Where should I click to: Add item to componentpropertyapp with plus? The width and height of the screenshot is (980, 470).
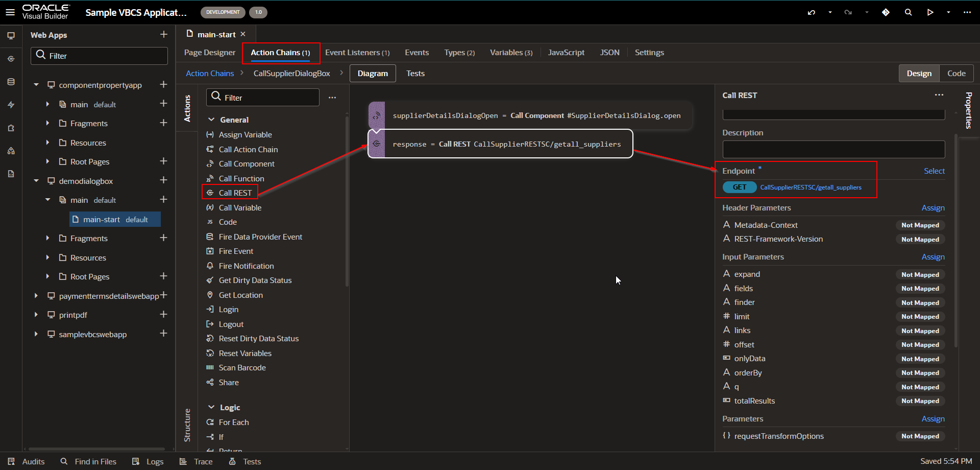(163, 84)
